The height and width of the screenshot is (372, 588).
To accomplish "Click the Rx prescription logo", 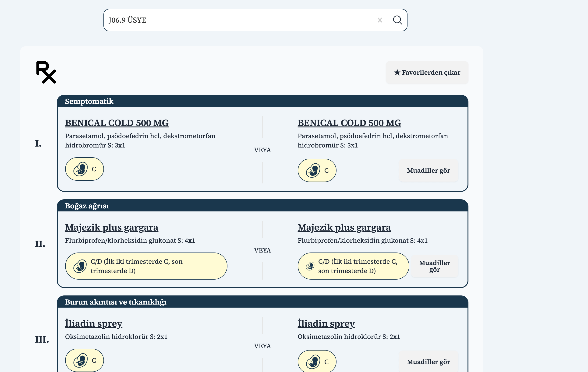I will coord(46,72).
